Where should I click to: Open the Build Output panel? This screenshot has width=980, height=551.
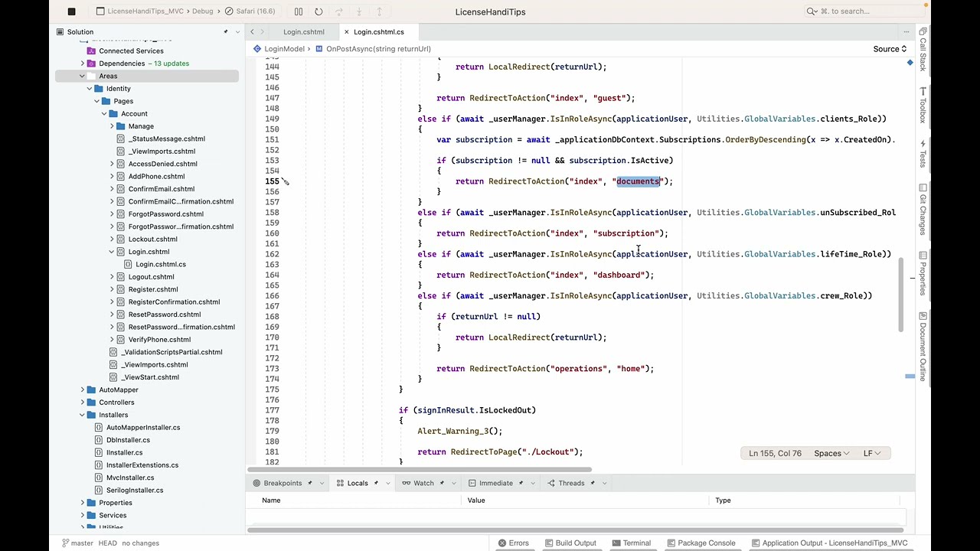(x=570, y=543)
